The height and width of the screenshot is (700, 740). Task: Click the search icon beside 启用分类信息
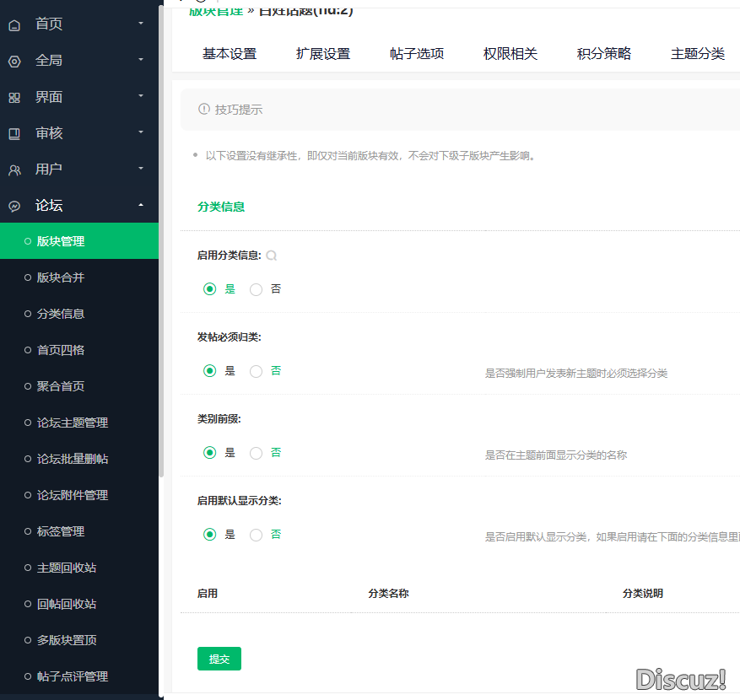pyautogui.click(x=272, y=256)
